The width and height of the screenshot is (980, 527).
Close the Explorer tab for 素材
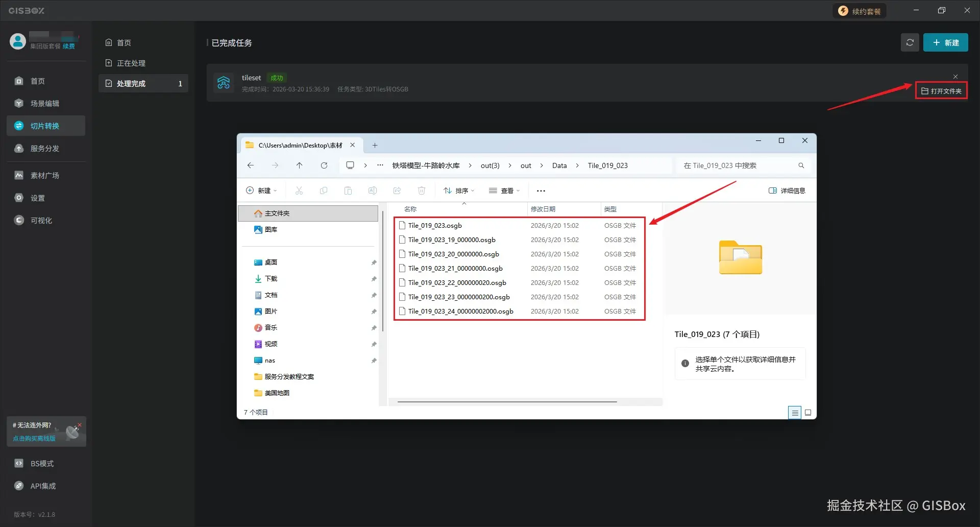tap(352, 146)
